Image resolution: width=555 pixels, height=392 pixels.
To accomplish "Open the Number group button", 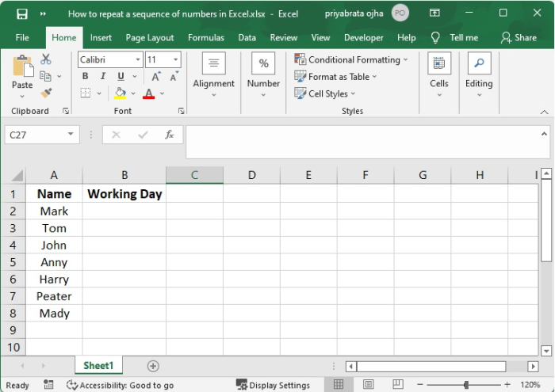I will click(263, 75).
